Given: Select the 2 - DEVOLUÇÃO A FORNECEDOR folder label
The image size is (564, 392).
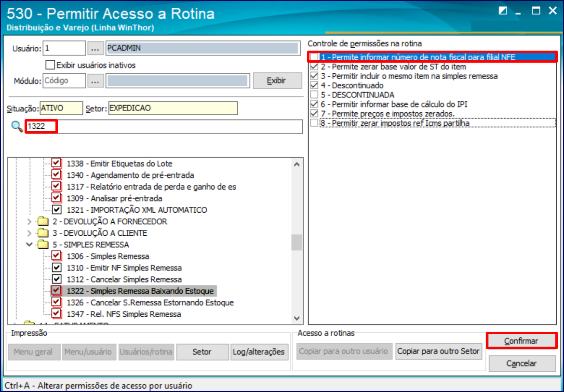Looking at the screenshot, I should 110,221.
